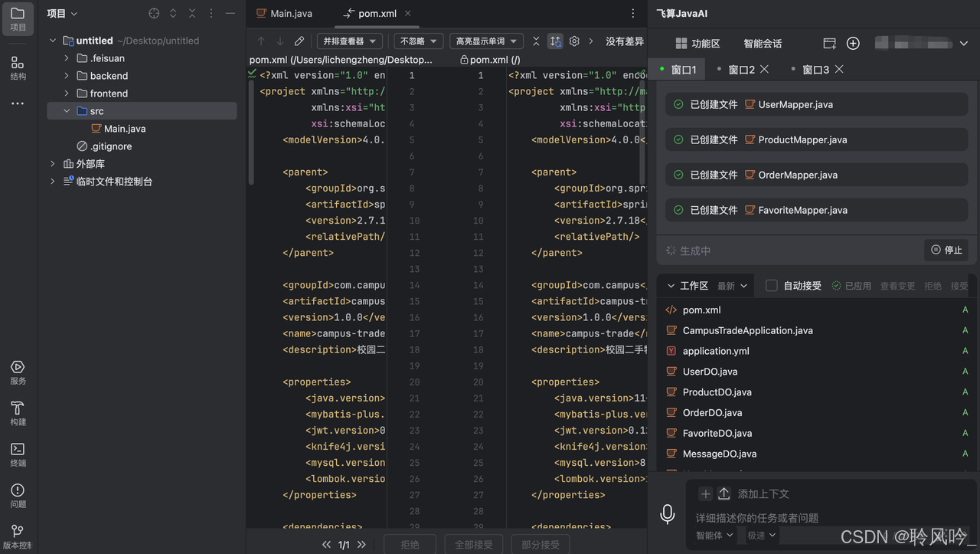Viewport: 980px width, 554px height.
Task: Open the speed mode dropdown
Action: 762,536
